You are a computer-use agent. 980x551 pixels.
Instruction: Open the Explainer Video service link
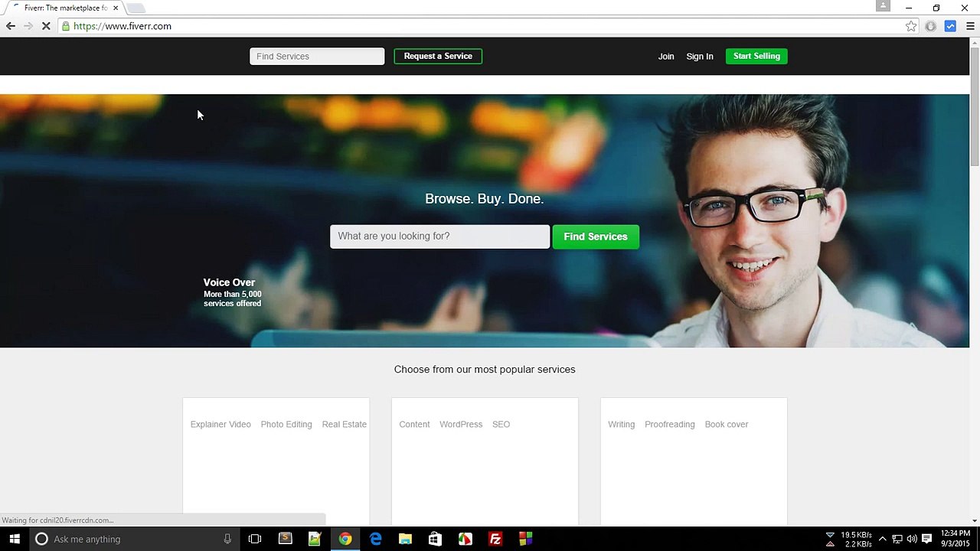tap(220, 424)
